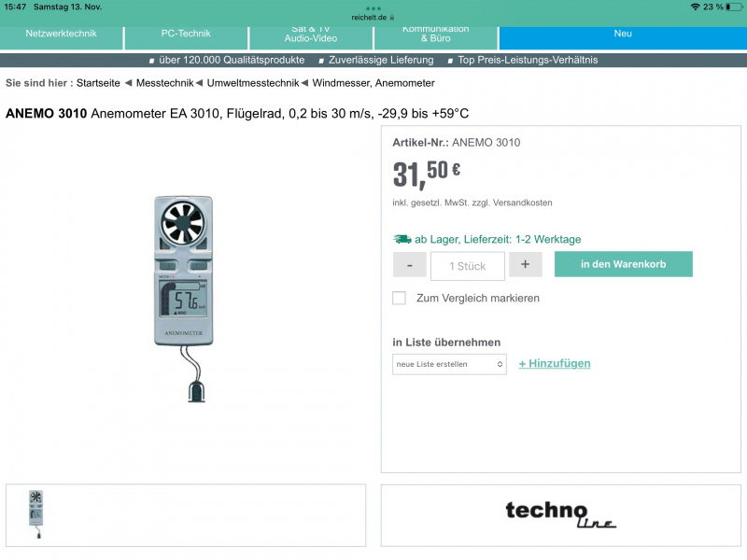Screen dimensions: 747x560
Task: Click the 31,50 € price
Action: (427, 175)
